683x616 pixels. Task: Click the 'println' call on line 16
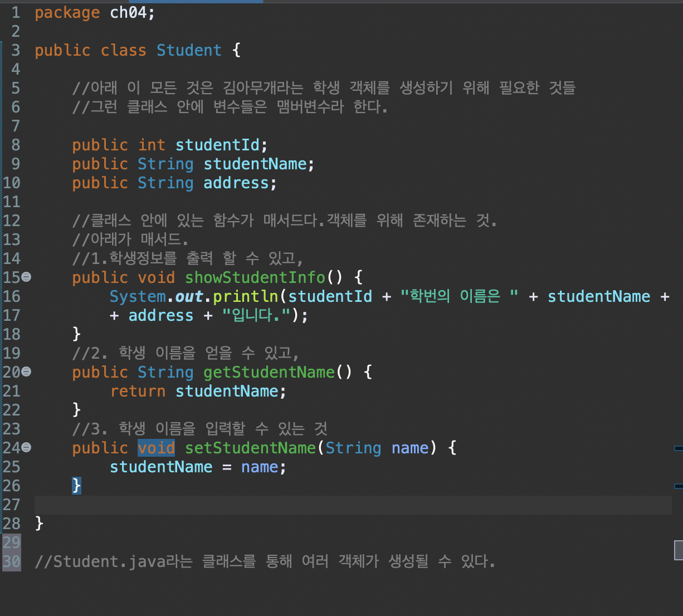point(246,296)
